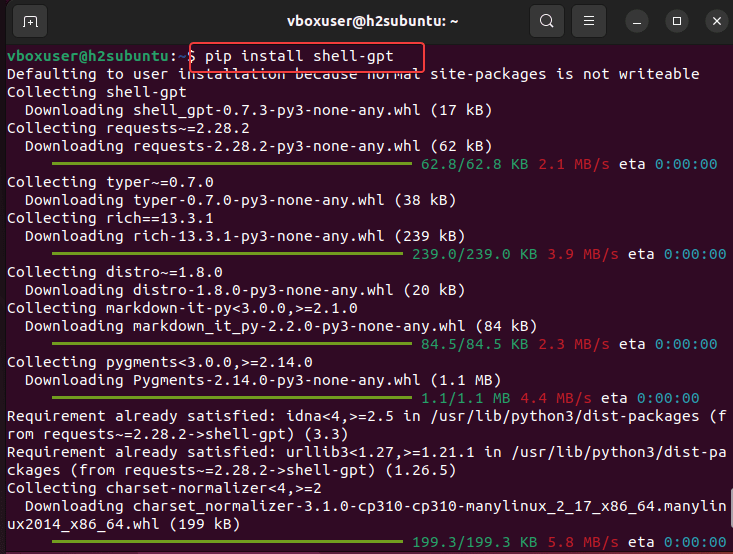Click the '4.4 MB/s' speed value

pyautogui.click(x=556, y=398)
